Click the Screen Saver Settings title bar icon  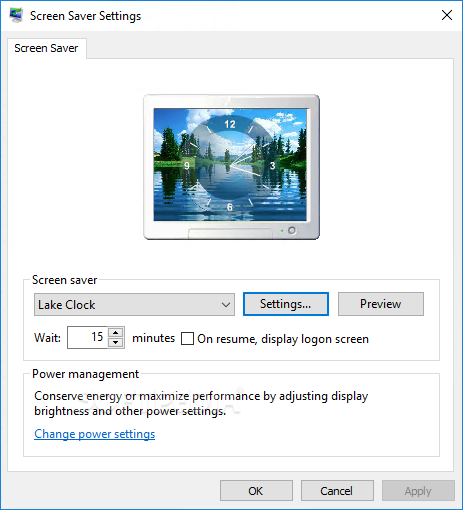(16, 15)
